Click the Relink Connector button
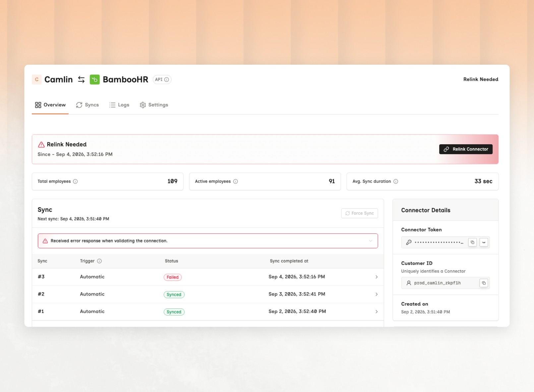 click(x=466, y=149)
